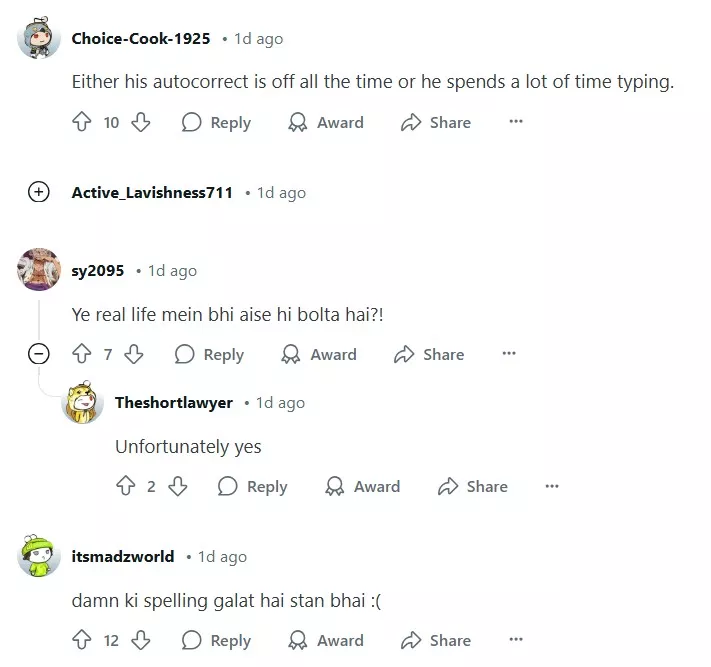Upvote sy2095's comment
711x667 pixels.
pos(82,354)
